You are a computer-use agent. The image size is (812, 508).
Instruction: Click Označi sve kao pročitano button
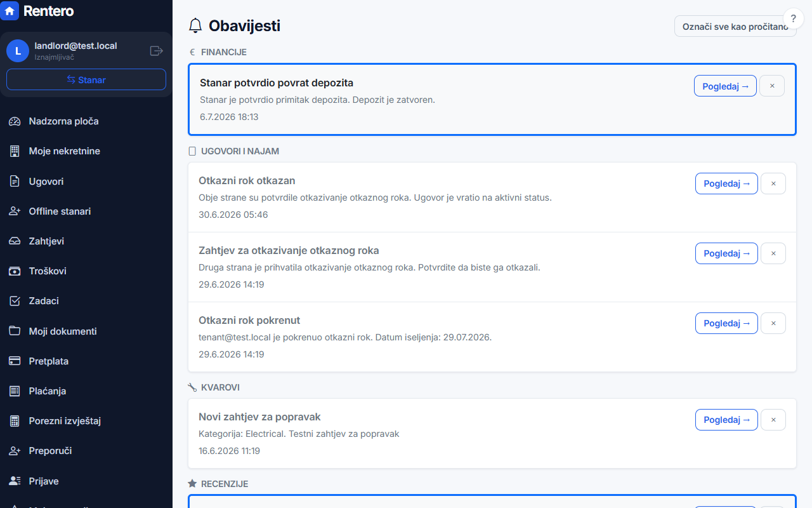tap(735, 27)
